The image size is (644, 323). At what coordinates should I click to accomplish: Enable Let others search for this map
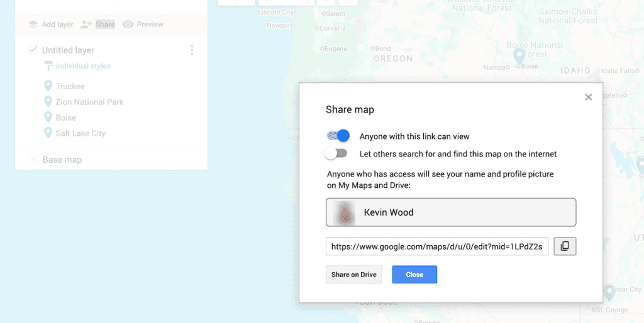[x=336, y=153]
